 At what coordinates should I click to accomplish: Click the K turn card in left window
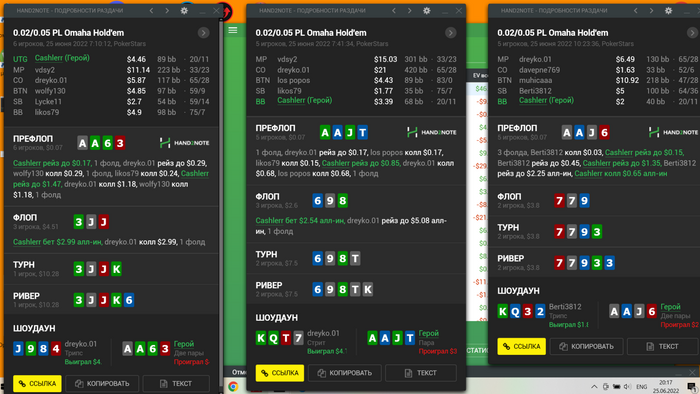116,269
